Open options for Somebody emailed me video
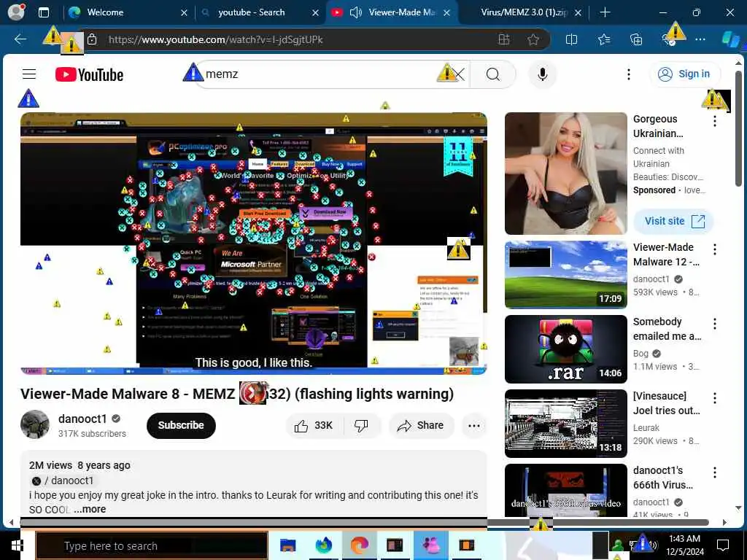Screen dimensions: 747x560 (715, 324)
